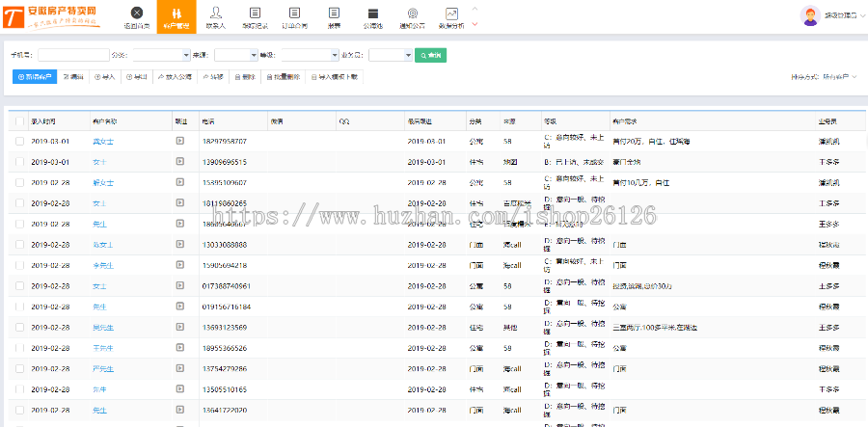The height and width of the screenshot is (427, 868).
Task: Toggle the select-all checkbox in table header
Action: (x=20, y=120)
